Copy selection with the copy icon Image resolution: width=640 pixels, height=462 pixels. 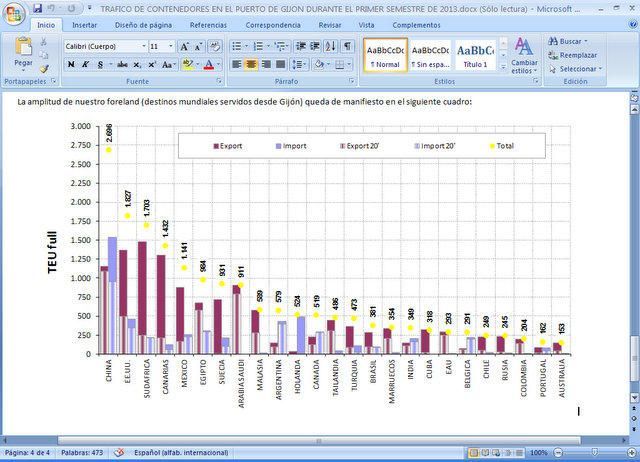tap(44, 55)
